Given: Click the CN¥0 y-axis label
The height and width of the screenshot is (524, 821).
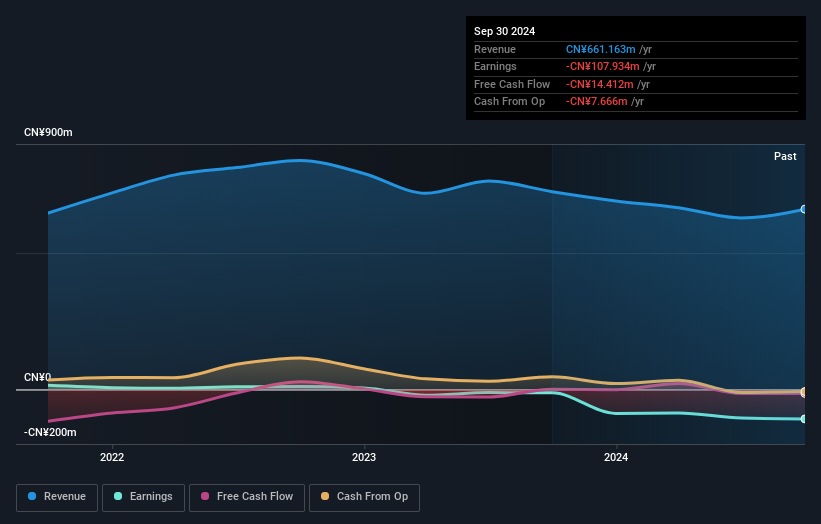Looking at the screenshot, I should pyautogui.click(x=37, y=377).
